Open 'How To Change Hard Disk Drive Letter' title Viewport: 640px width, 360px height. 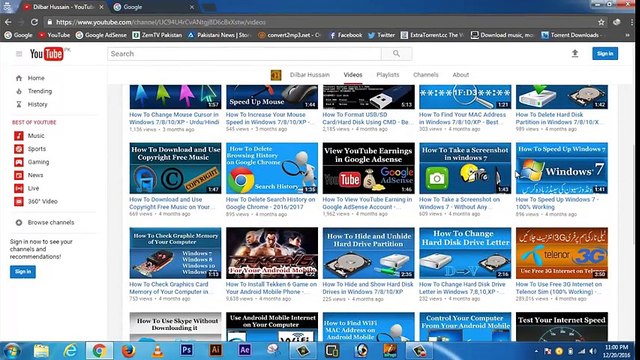tap(462, 288)
